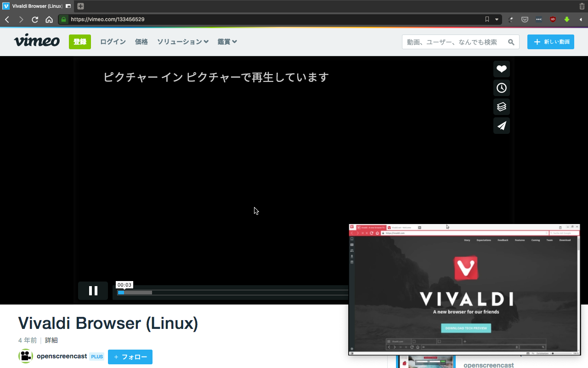Click the 新しい動画 upload button
588x368 pixels.
click(551, 42)
